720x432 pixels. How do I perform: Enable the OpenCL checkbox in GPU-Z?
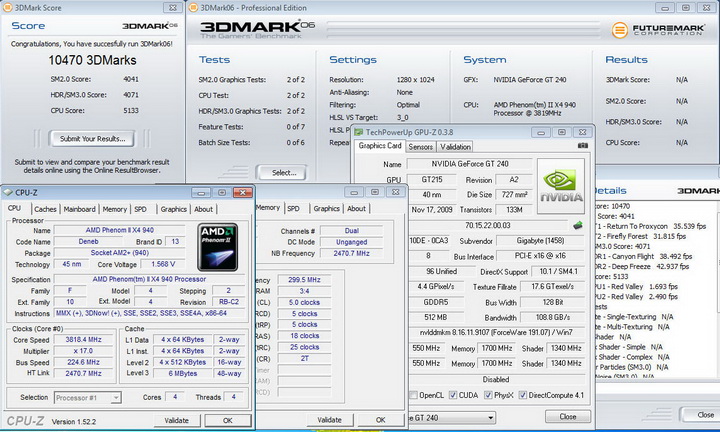[413, 395]
